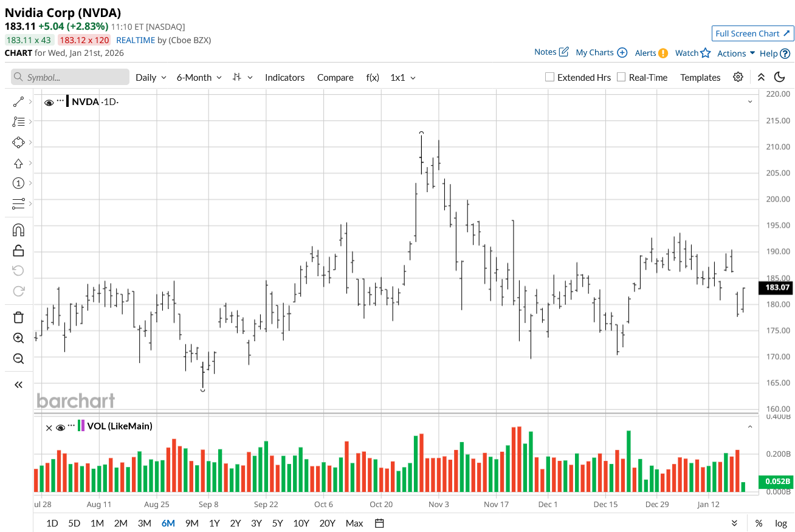Open the Daily frequency dropdown

[x=151, y=77]
